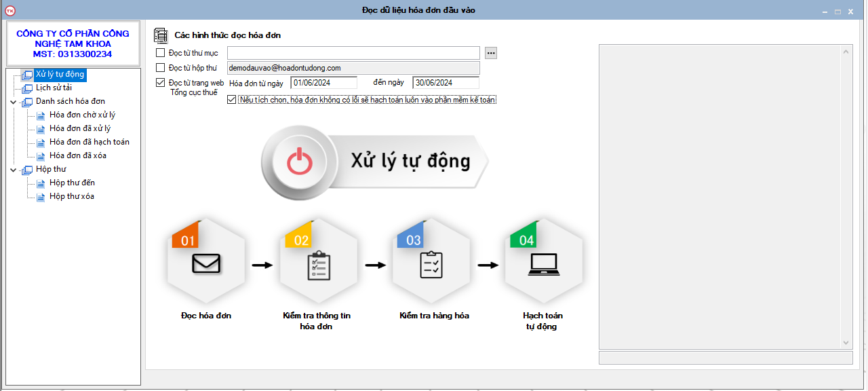The height and width of the screenshot is (391, 868).
Task: Click the envelope icon in step 01
Action: [x=206, y=263]
